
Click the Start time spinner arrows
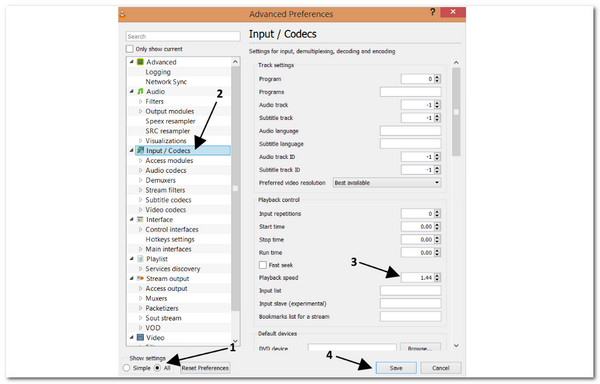click(x=437, y=226)
